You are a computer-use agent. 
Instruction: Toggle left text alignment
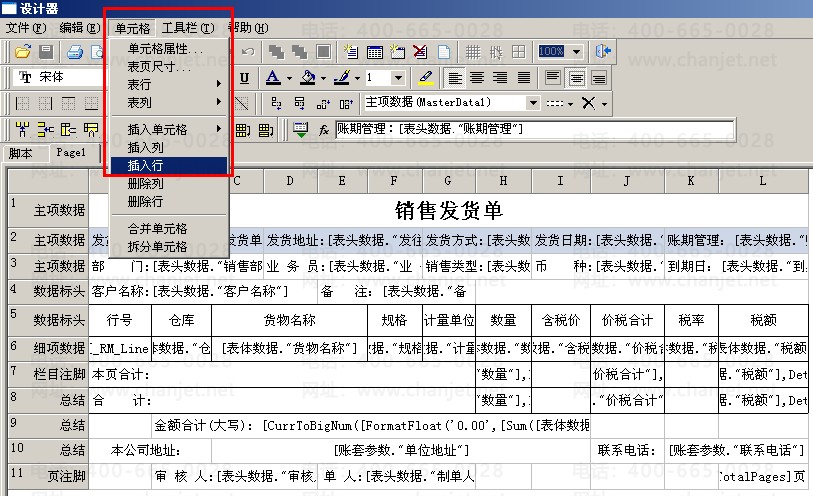pos(455,78)
